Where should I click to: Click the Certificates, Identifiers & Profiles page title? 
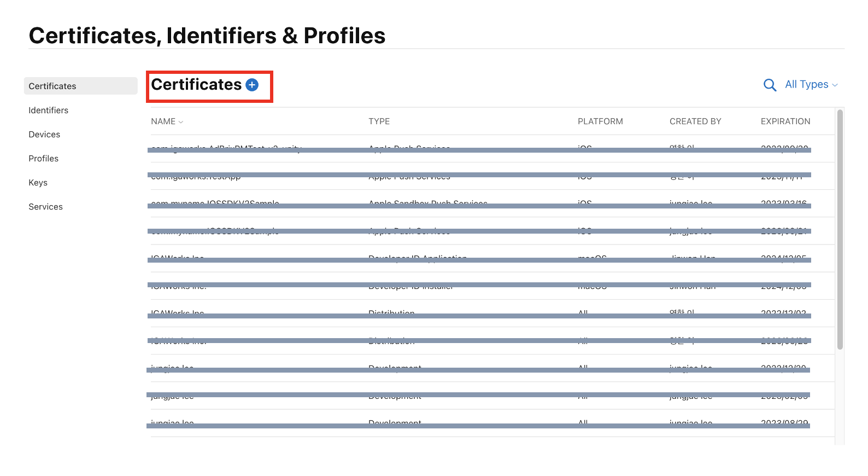207,36
